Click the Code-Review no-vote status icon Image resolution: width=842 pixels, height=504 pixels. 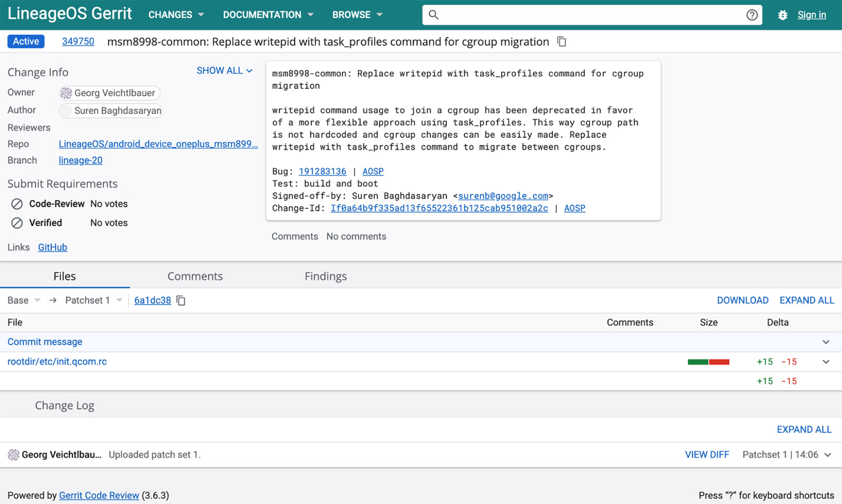[x=16, y=204]
